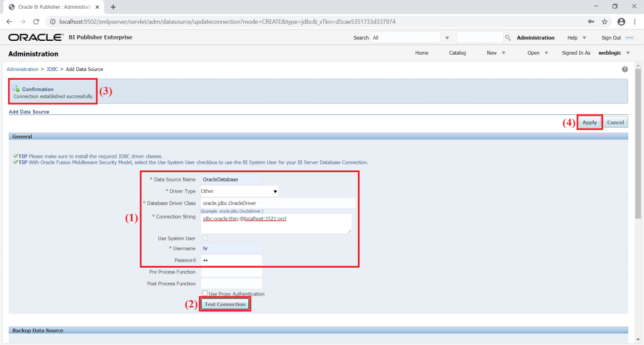Check Use Proxy Authentication
The width and height of the screenshot is (644, 345).
(204, 293)
